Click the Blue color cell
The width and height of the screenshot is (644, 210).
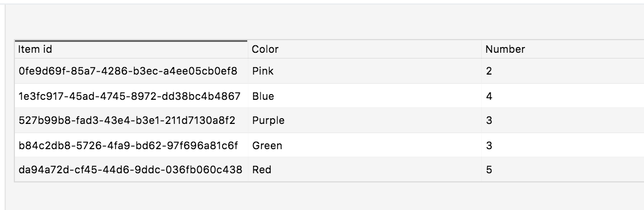[x=365, y=96]
